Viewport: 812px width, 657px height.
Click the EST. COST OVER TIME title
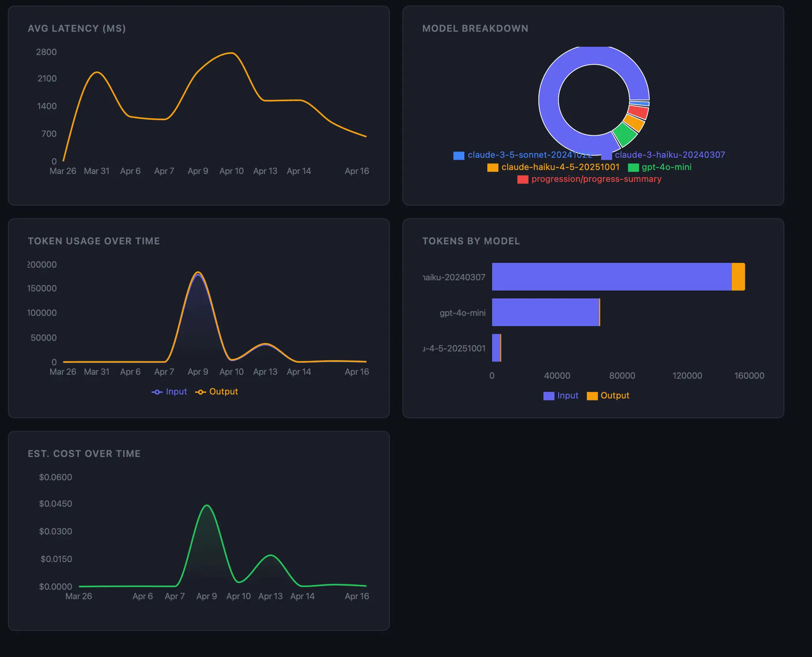(84, 454)
